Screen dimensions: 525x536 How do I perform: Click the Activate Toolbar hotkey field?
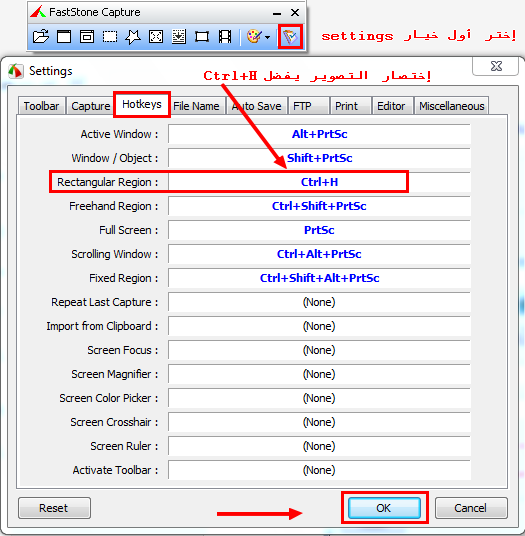(x=319, y=470)
